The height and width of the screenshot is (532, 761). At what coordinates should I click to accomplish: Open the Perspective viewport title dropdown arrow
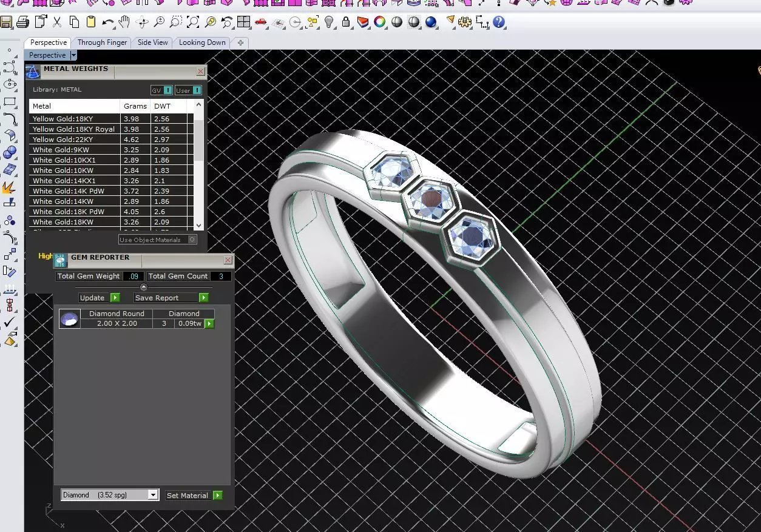pyautogui.click(x=73, y=55)
